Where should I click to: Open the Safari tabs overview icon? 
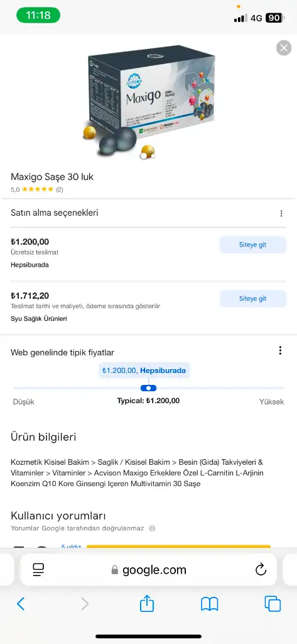tap(273, 604)
